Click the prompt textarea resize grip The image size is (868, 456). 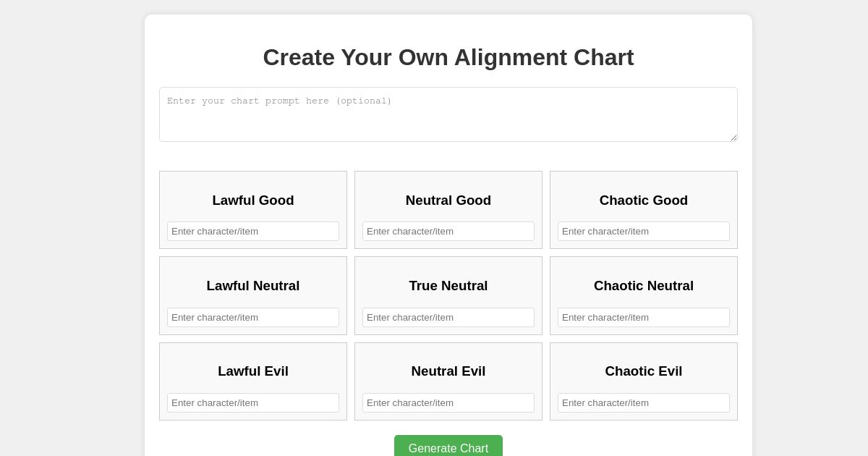733,138
